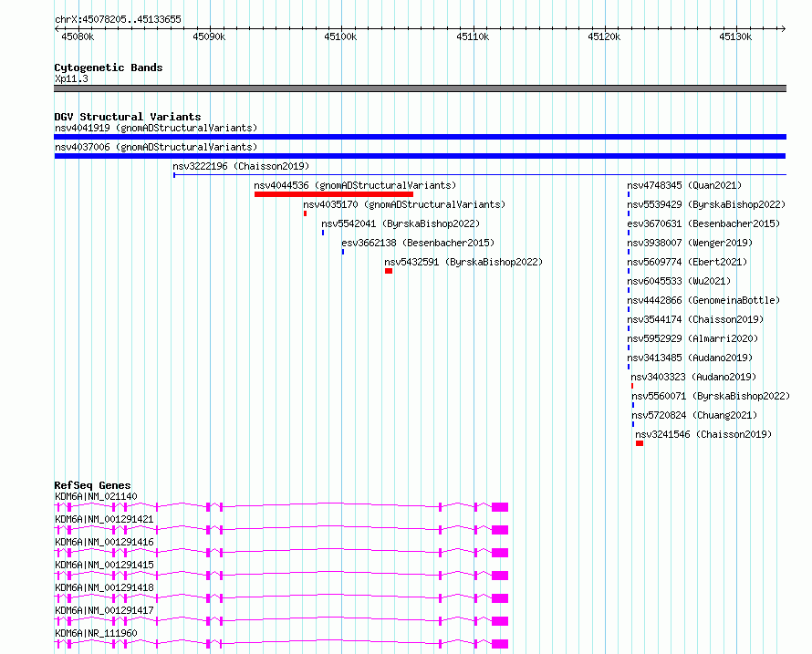Click esv3662138 Besenbacher2015 variant label
Screen dimensions: 812x654
click(418, 243)
